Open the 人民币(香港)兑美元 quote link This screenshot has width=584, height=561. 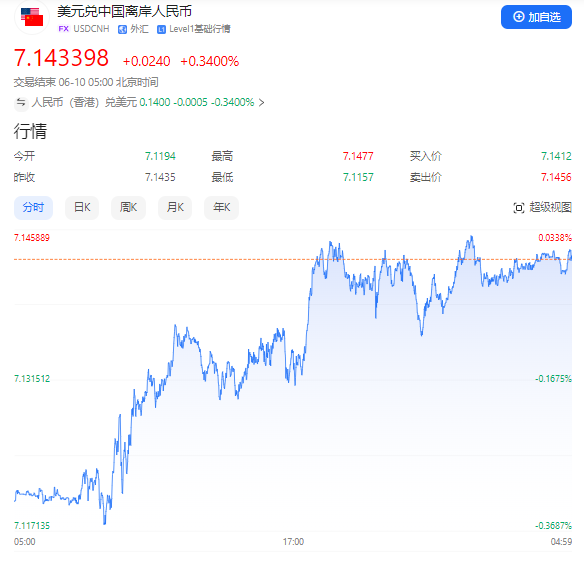[143, 102]
